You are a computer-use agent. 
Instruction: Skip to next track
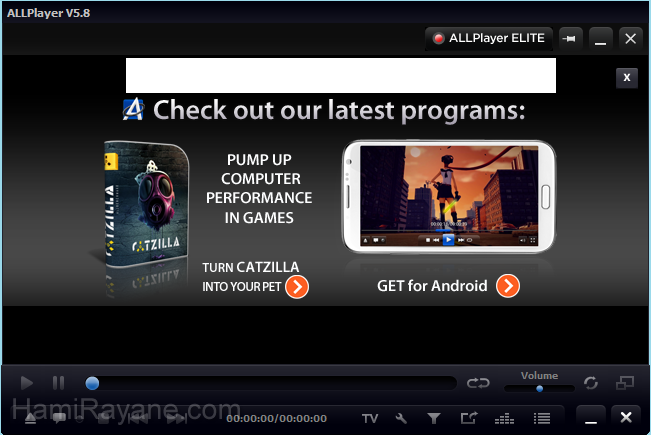point(176,418)
